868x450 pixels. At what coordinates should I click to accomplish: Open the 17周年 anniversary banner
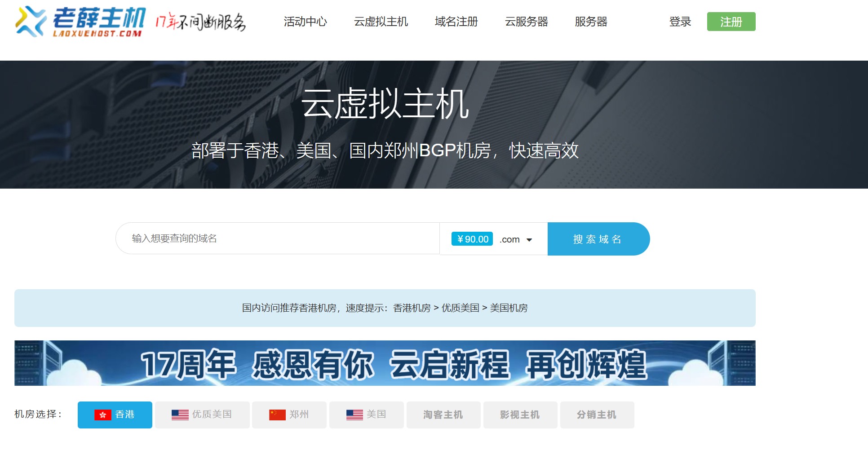click(385, 363)
